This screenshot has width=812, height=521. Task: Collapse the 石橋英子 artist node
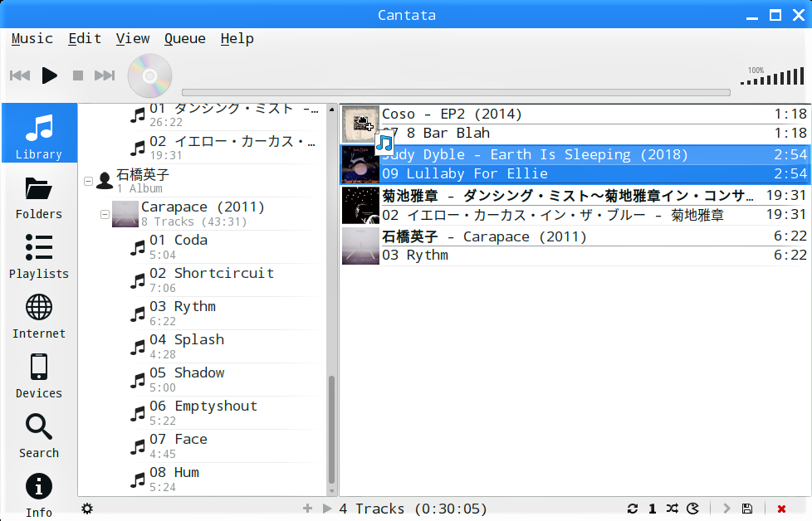tap(89, 181)
